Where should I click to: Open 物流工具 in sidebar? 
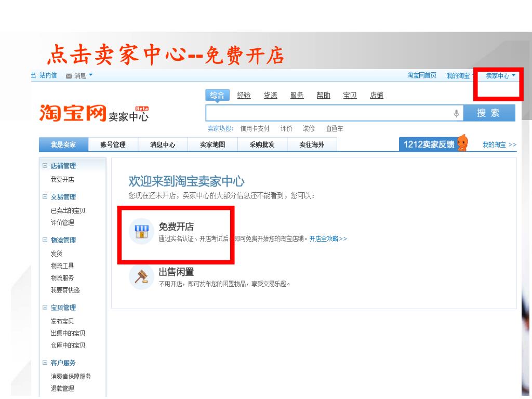click(62, 265)
